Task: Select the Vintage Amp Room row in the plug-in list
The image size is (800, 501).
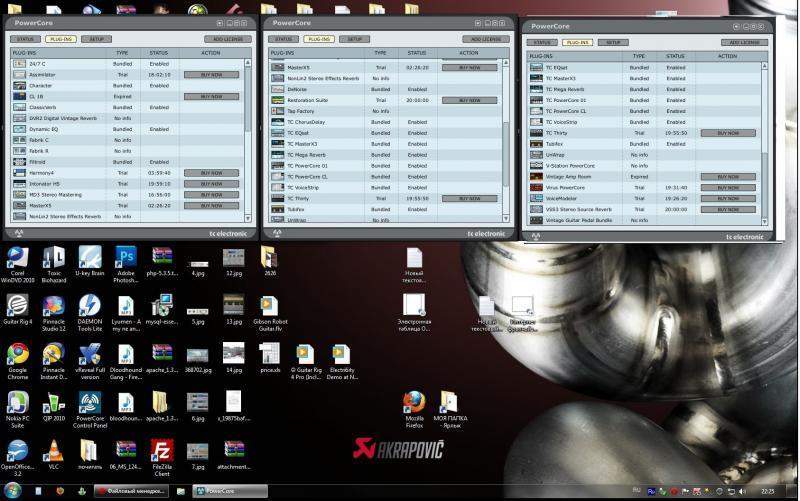Action: (567, 176)
